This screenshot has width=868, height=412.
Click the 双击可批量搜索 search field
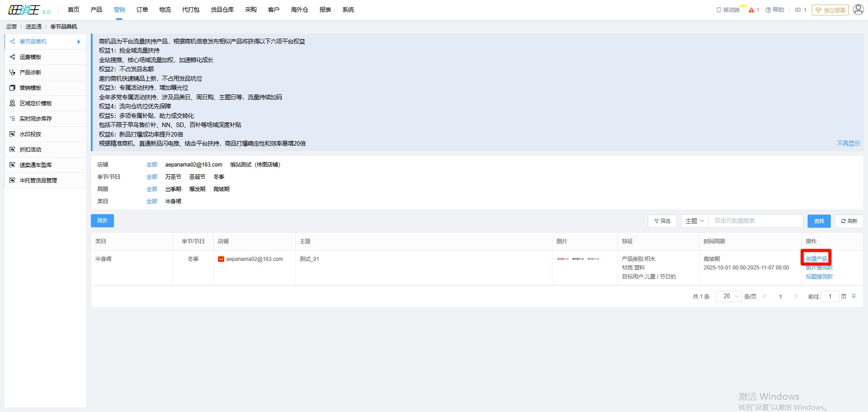point(755,221)
